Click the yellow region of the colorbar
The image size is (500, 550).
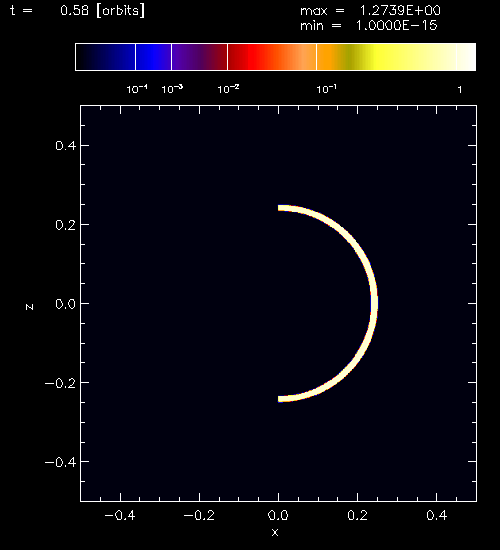[386, 57]
